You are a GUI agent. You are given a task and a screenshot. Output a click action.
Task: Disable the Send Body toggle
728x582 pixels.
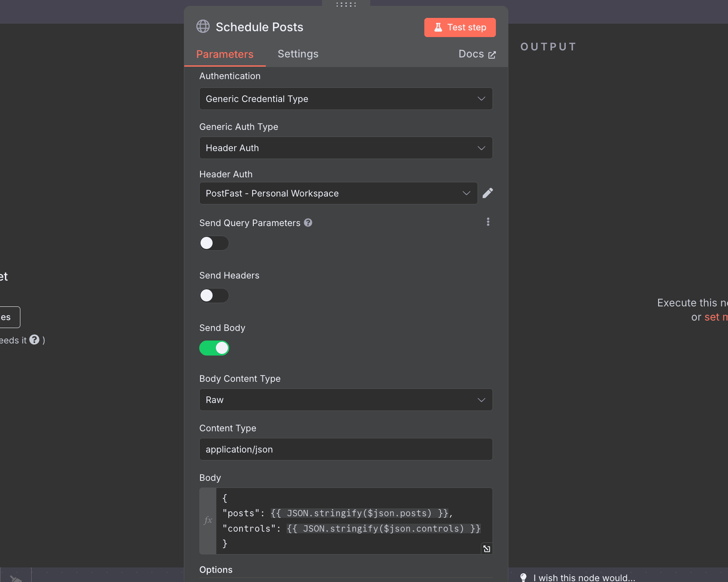pyautogui.click(x=214, y=348)
